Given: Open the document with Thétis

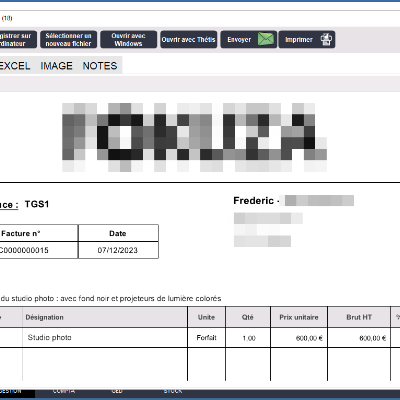Looking at the screenshot, I should pyautogui.click(x=189, y=40).
